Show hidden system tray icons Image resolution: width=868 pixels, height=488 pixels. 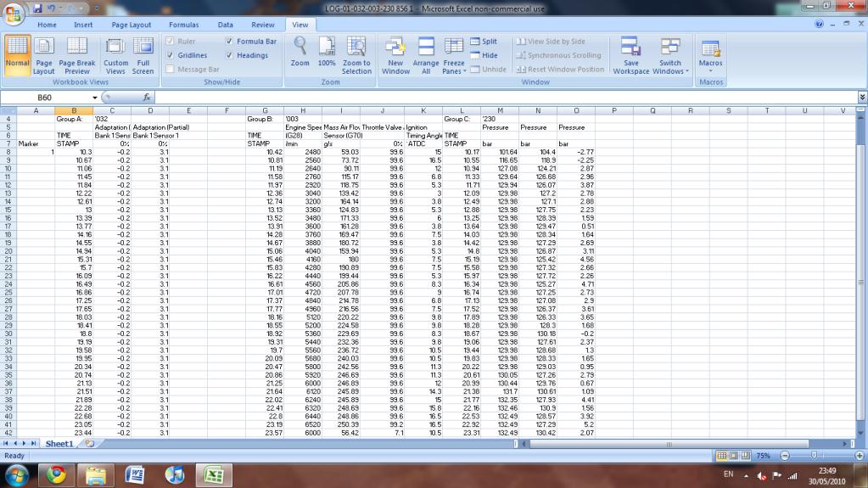point(746,475)
